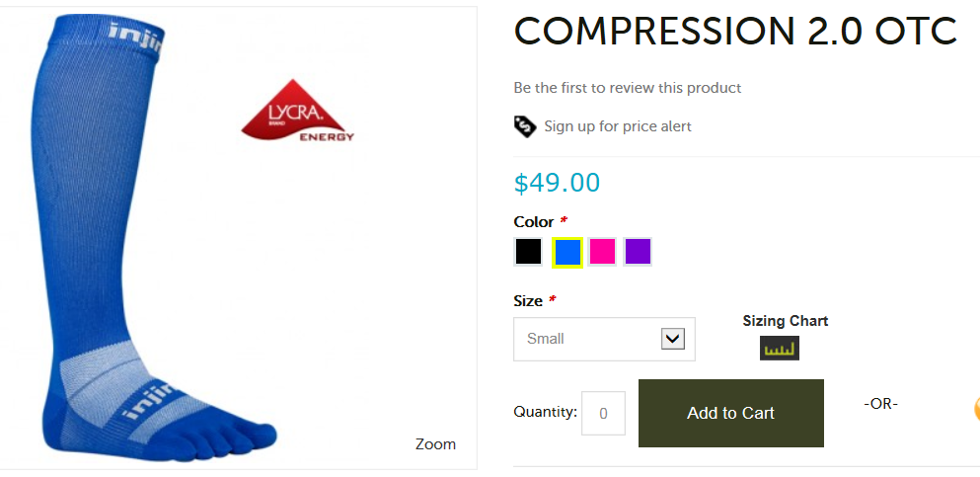Select the black color option
Image resolution: width=980 pixels, height=477 pixels.
(528, 252)
